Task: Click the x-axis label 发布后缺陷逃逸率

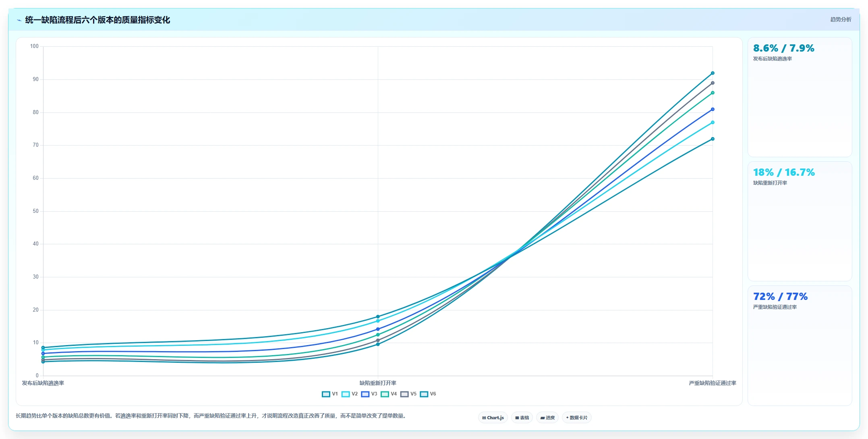Action: (x=43, y=383)
